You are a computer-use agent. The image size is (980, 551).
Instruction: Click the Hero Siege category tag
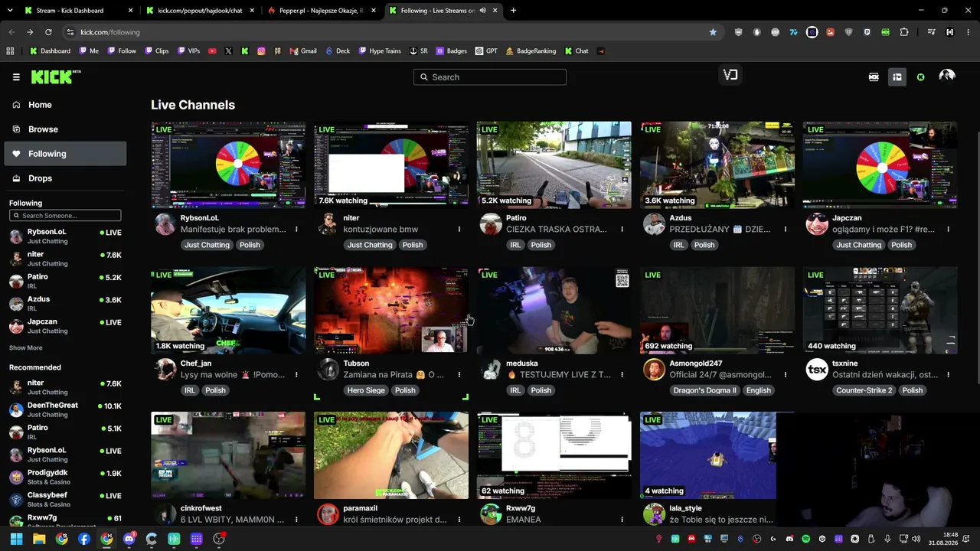[x=366, y=390]
